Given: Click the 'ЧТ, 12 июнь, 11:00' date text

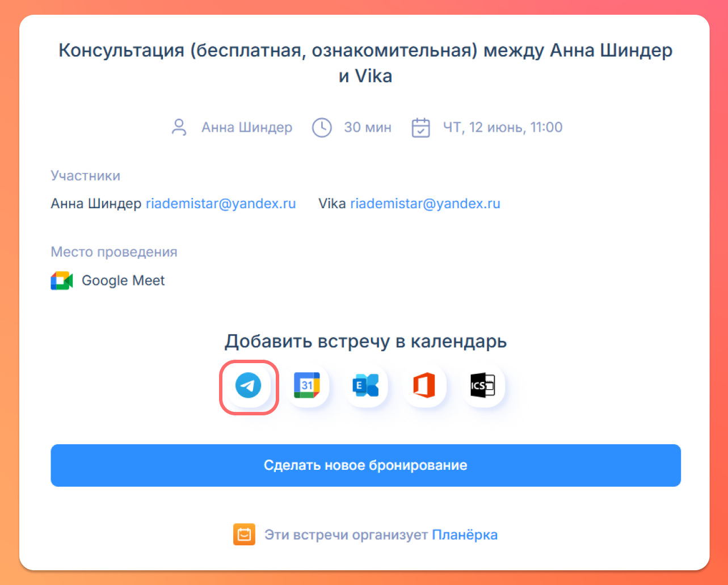Looking at the screenshot, I should [x=503, y=127].
